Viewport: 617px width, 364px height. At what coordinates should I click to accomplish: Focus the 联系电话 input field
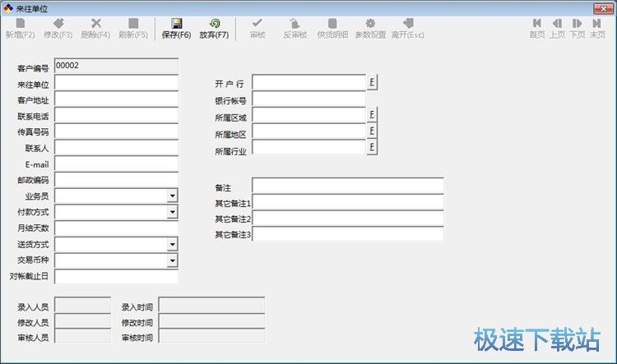116,115
